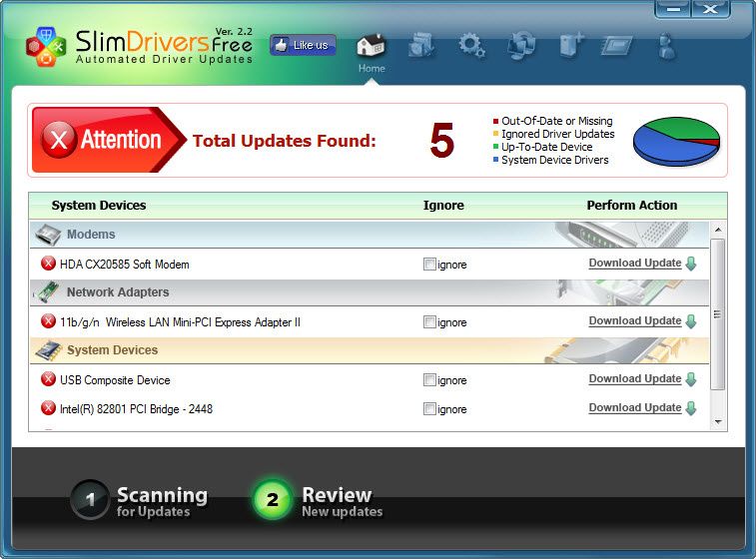Enable ignore for Intel 82801 PCI Bridge
Screen dimensions: 756x559
[x=429, y=409]
